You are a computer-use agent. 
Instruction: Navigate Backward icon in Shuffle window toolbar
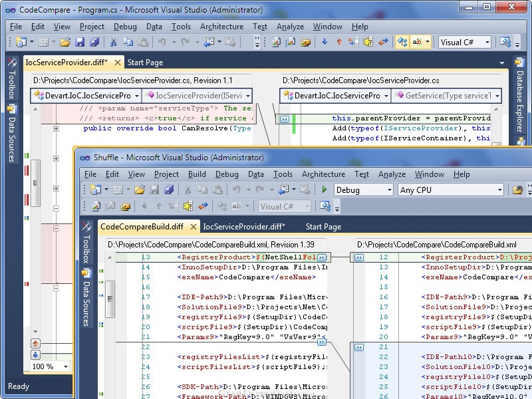[284, 190]
